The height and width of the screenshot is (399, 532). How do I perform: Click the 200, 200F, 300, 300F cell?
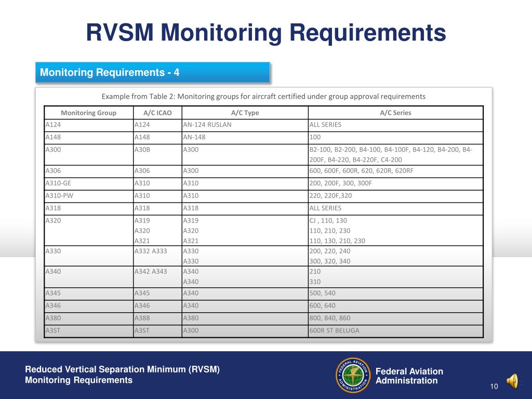pos(395,183)
